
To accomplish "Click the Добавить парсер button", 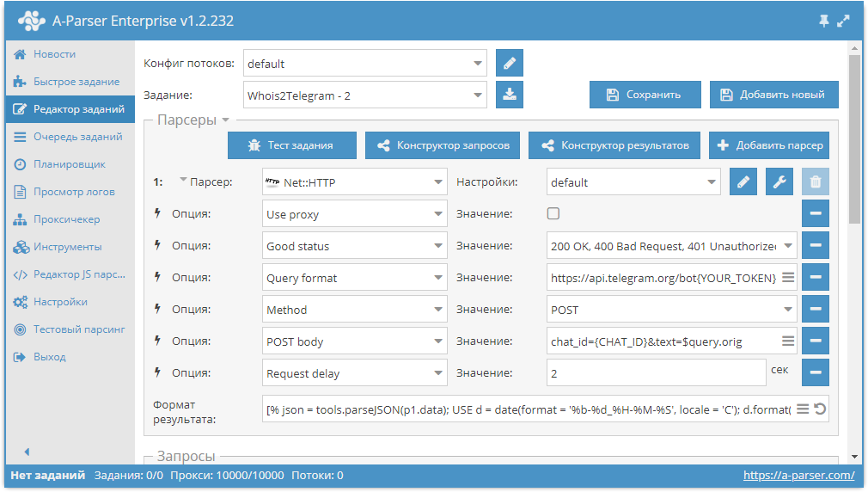I will (769, 145).
